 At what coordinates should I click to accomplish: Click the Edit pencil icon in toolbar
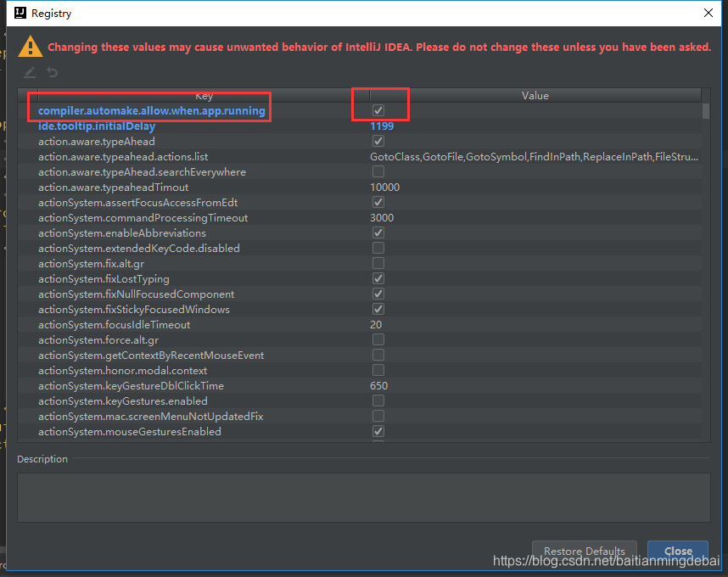(x=30, y=72)
